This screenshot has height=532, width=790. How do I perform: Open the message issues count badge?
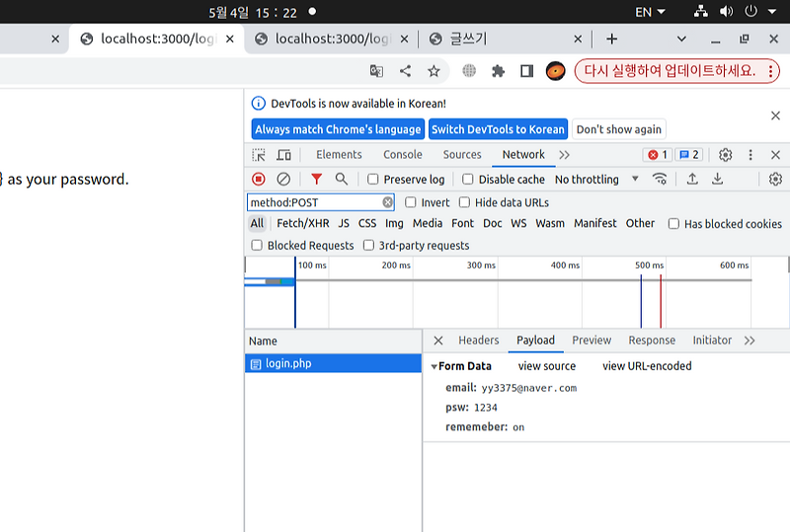click(688, 155)
